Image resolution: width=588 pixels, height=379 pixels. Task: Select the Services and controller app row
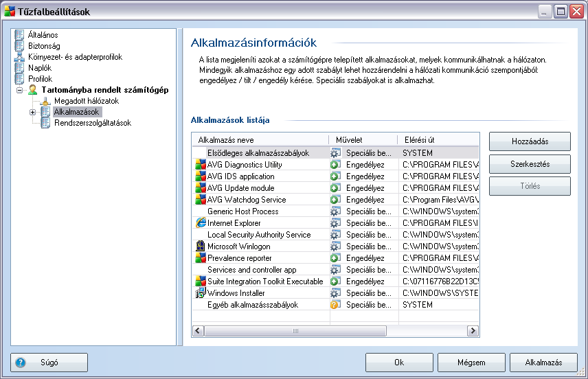[336, 270]
